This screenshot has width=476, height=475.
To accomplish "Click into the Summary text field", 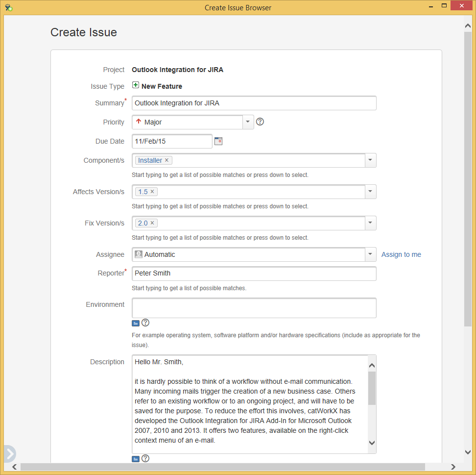I will 254,103.
